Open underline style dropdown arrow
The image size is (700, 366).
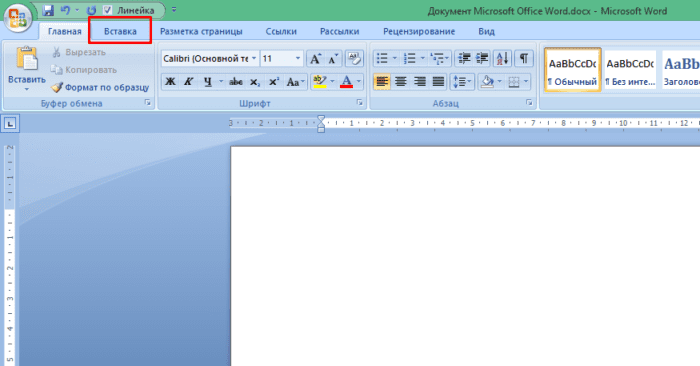(x=221, y=82)
